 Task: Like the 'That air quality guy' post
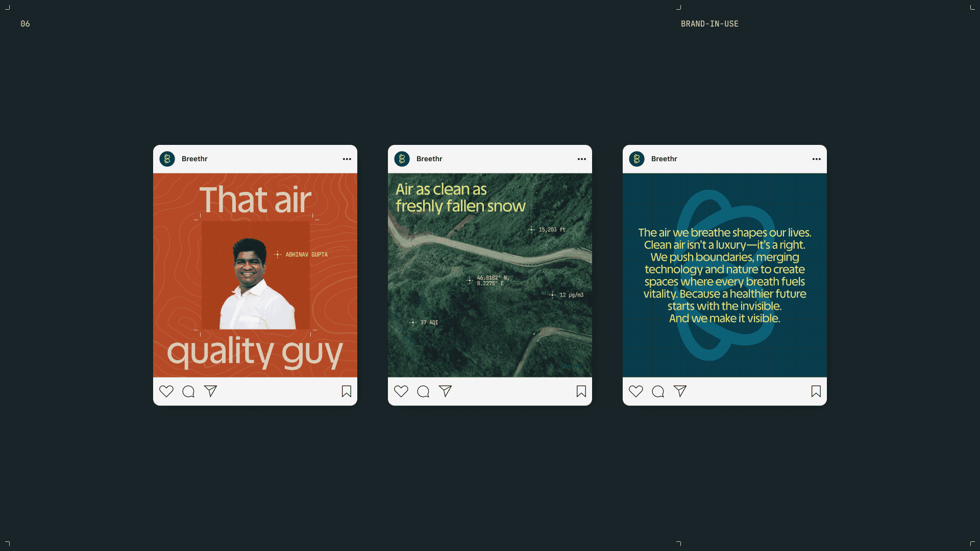[166, 391]
